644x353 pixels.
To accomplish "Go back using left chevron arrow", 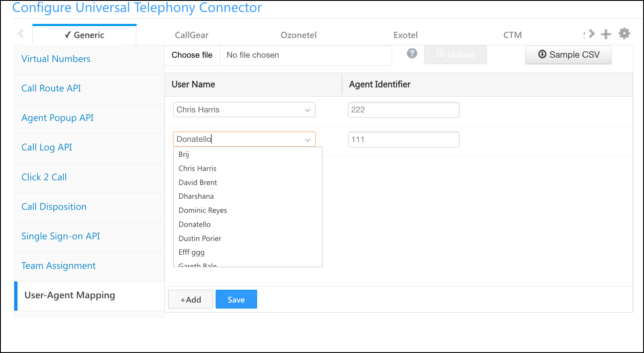I will pos(20,33).
